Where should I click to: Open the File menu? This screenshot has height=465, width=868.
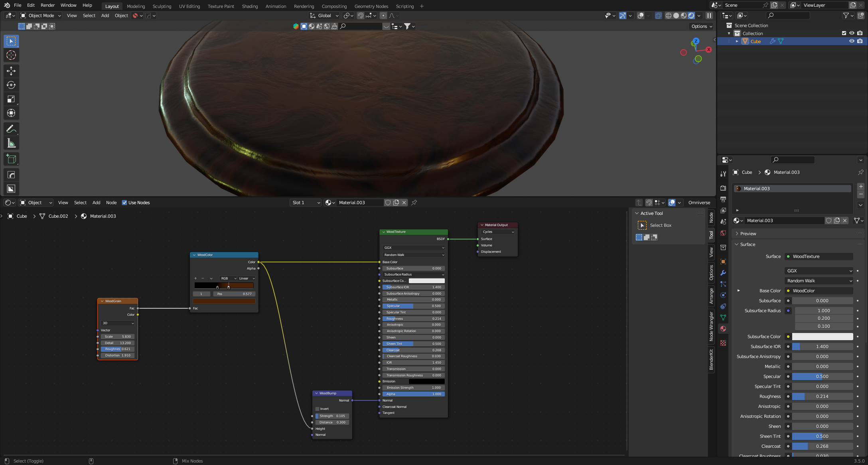pos(18,5)
